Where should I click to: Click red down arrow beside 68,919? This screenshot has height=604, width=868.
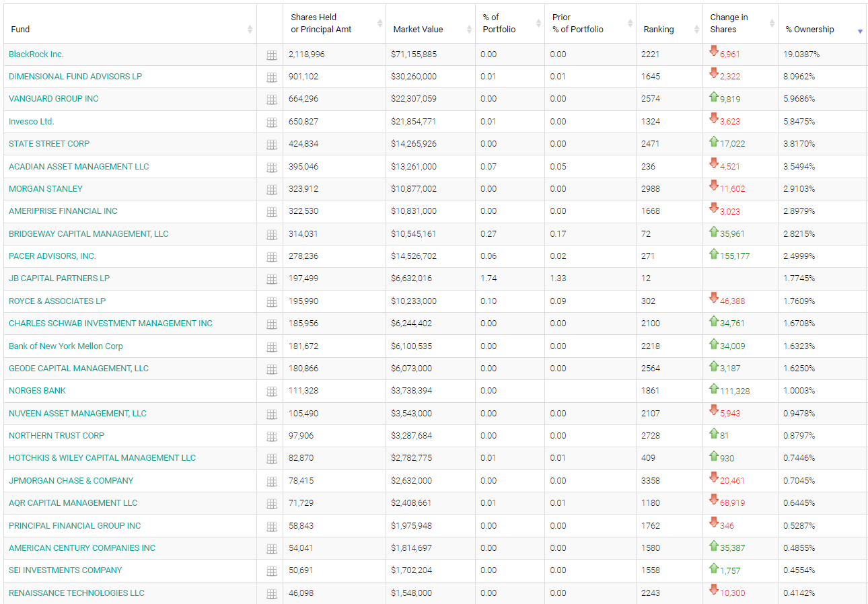714,500
